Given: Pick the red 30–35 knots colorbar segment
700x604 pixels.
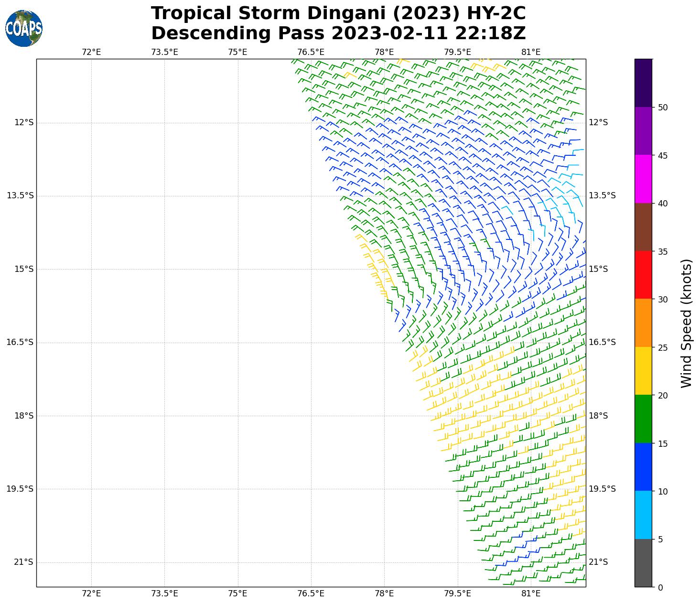Looking at the screenshot, I should [x=643, y=275].
